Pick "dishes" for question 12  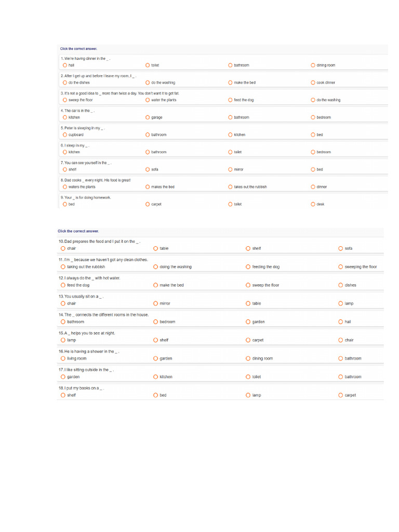click(340, 285)
